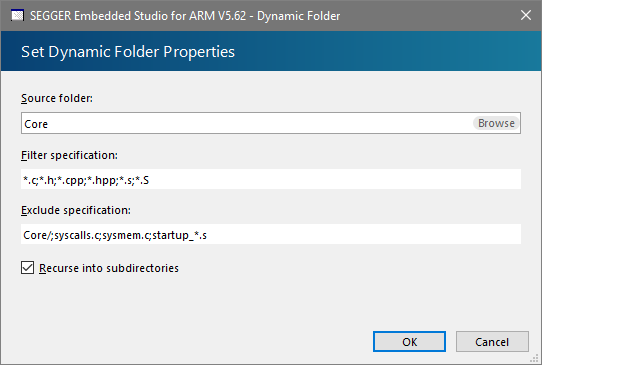Screen dimensions: 644x365
Task: Open the Browse button for source folder
Action: pos(496,123)
